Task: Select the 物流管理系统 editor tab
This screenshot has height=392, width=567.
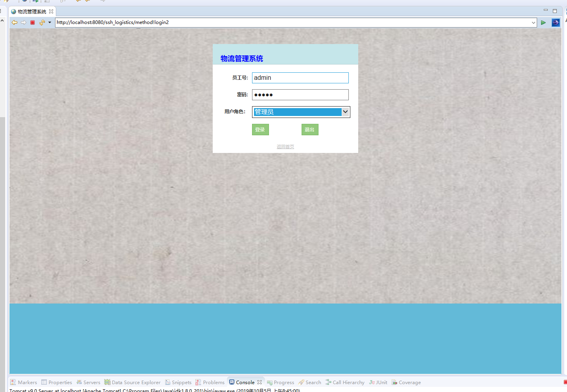Action: pyautogui.click(x=32, y=11)
